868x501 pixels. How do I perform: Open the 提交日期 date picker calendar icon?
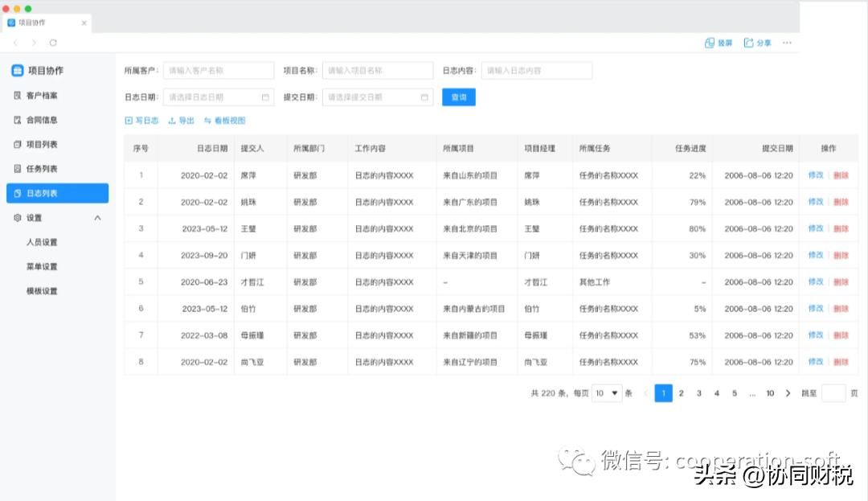click(x=425, y=96)
